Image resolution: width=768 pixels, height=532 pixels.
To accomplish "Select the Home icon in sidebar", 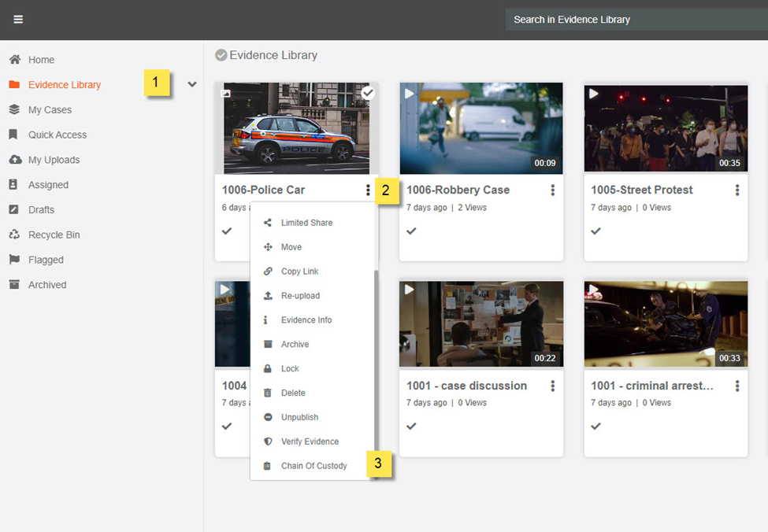I will point(16,59).
